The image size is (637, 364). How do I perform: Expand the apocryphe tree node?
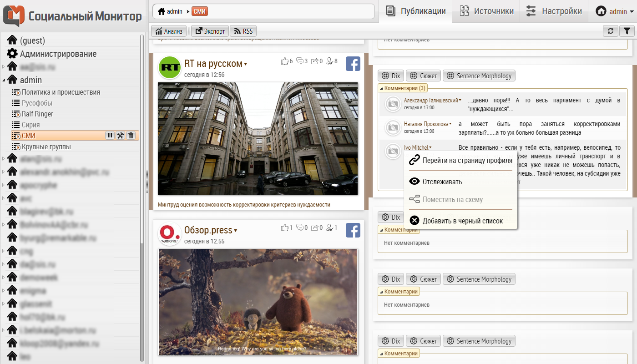click(4, 185)
